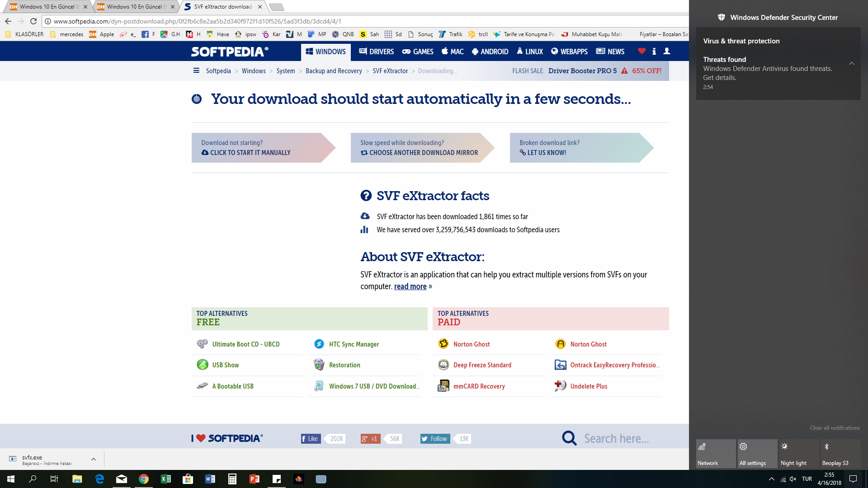
Task: Click the Softpedia logo
Action: pyautogui.click(x=230, y=52)
